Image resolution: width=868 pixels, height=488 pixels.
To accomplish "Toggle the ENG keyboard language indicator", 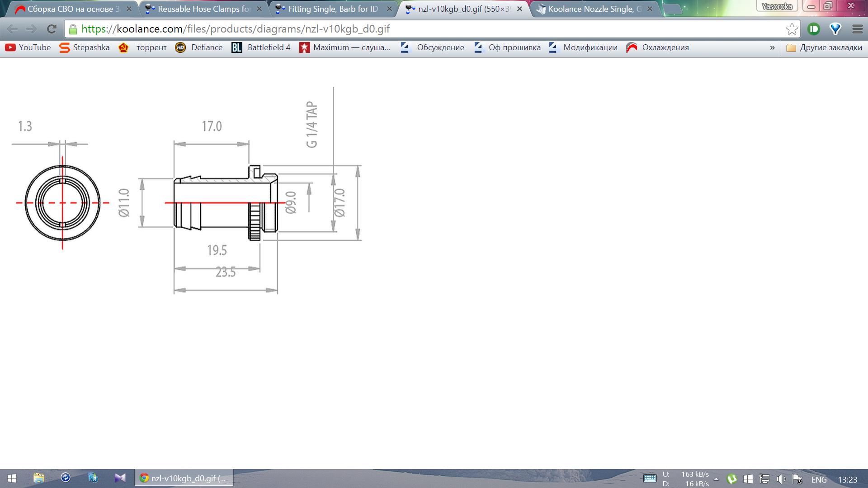I will coord(819,479).
